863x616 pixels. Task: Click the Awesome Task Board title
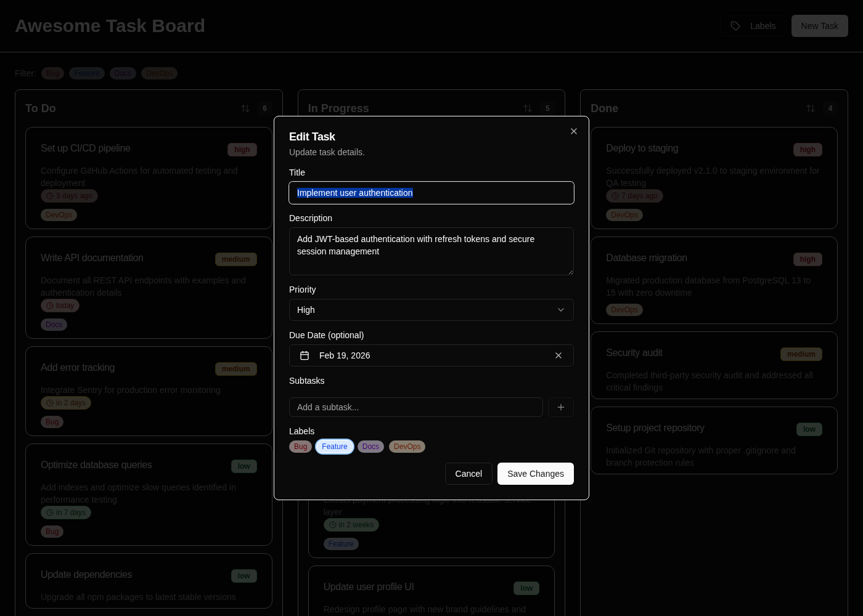click(x=110, y=26)
